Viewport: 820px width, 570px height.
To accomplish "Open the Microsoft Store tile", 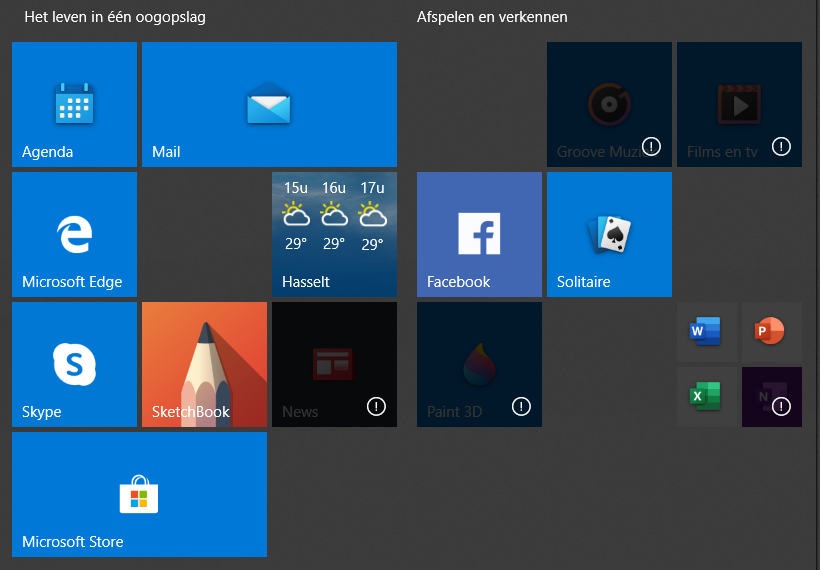I will (140, 494).
